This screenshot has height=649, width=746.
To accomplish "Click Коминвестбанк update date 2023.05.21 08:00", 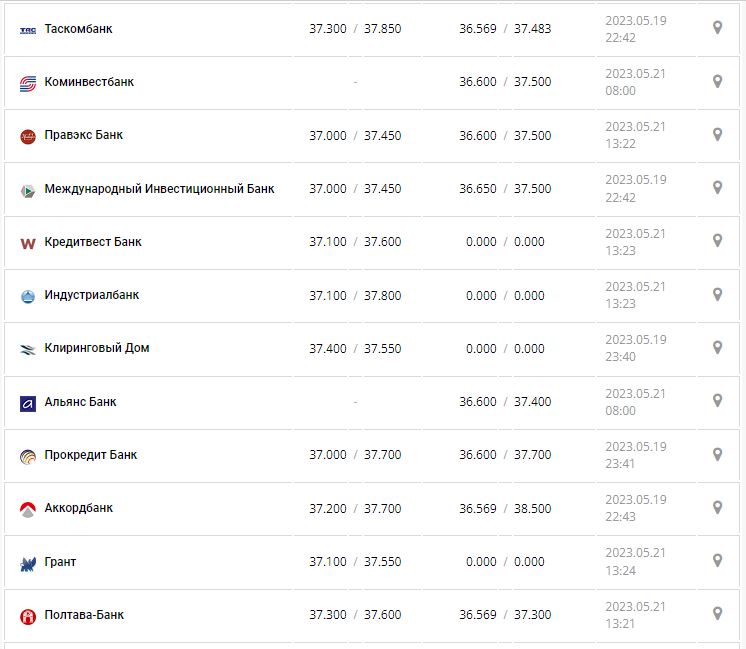I will coord(635,82).
